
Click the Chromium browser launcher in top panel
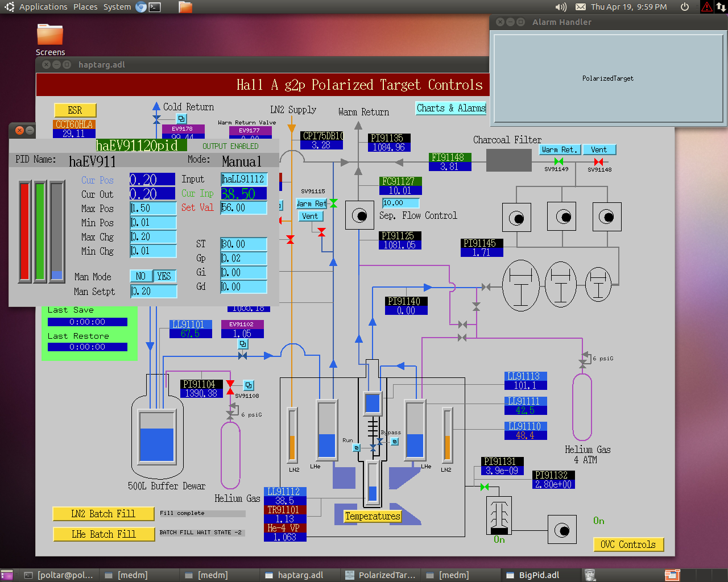point(141,7)
